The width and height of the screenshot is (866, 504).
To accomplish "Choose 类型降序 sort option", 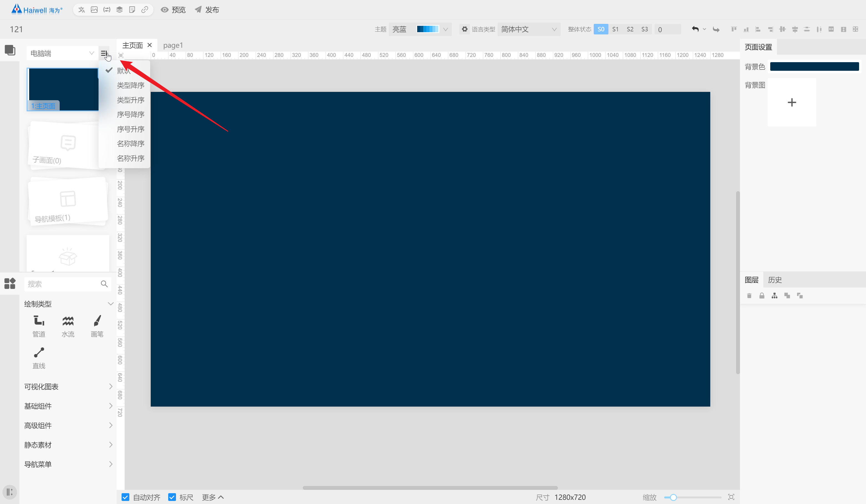I will [x=130, y=85].
